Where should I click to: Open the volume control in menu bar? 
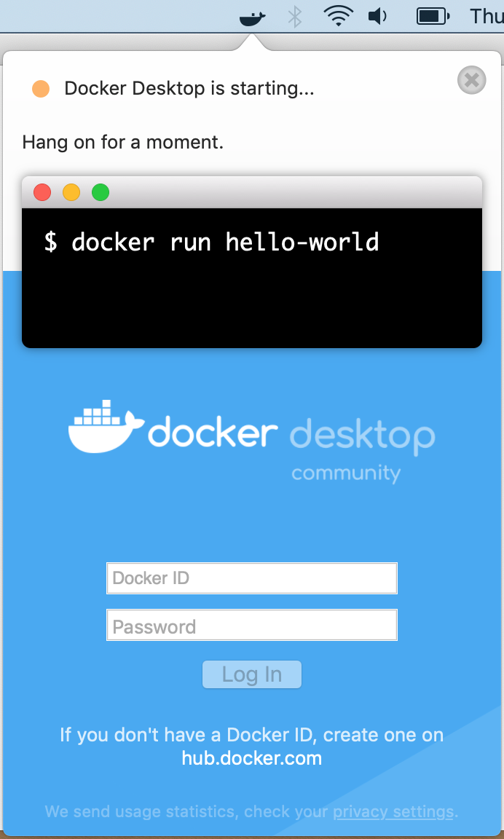[378, 17]
